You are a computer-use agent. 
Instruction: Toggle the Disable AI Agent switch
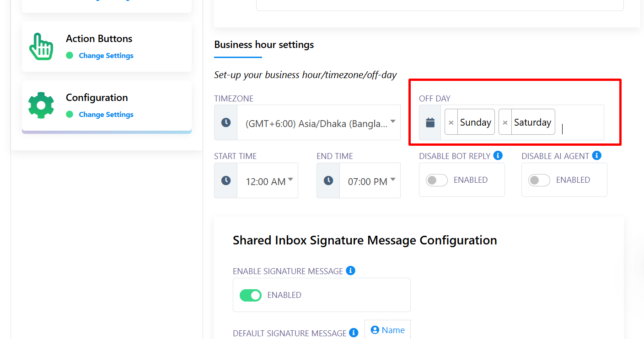click(539, 180)
